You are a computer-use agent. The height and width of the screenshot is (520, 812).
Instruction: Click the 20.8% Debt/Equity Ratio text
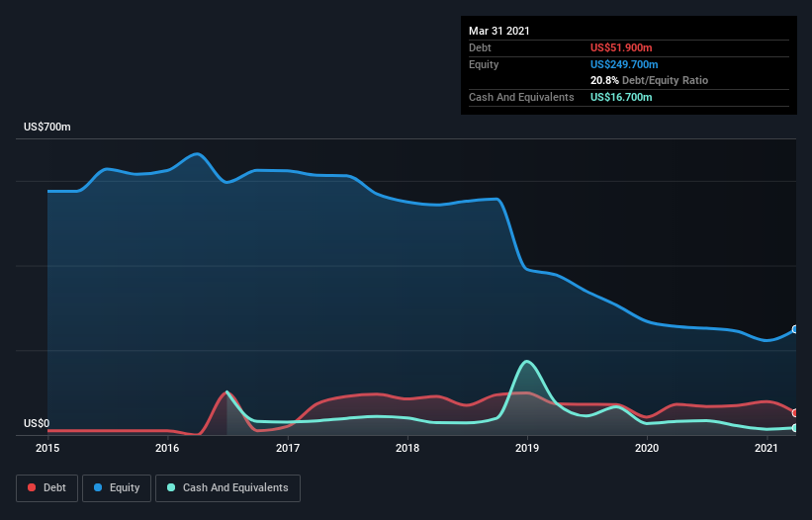pos(650,81)
